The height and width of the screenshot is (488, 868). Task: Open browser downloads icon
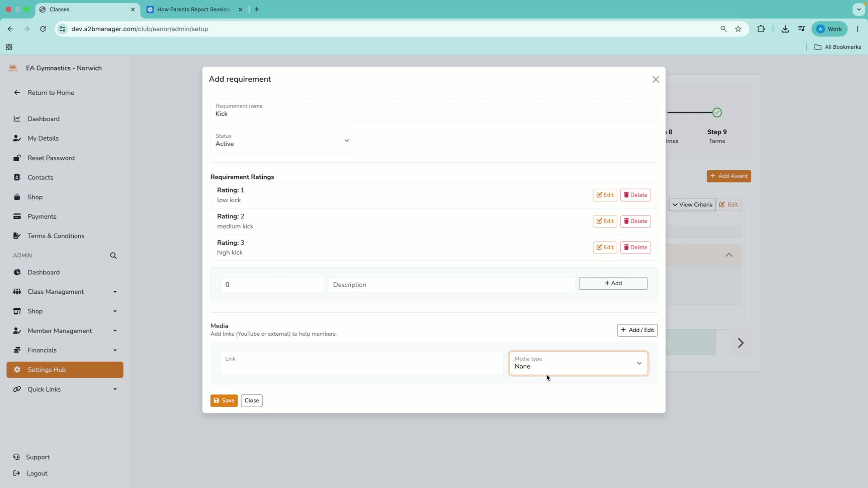(x=785, y=29)
